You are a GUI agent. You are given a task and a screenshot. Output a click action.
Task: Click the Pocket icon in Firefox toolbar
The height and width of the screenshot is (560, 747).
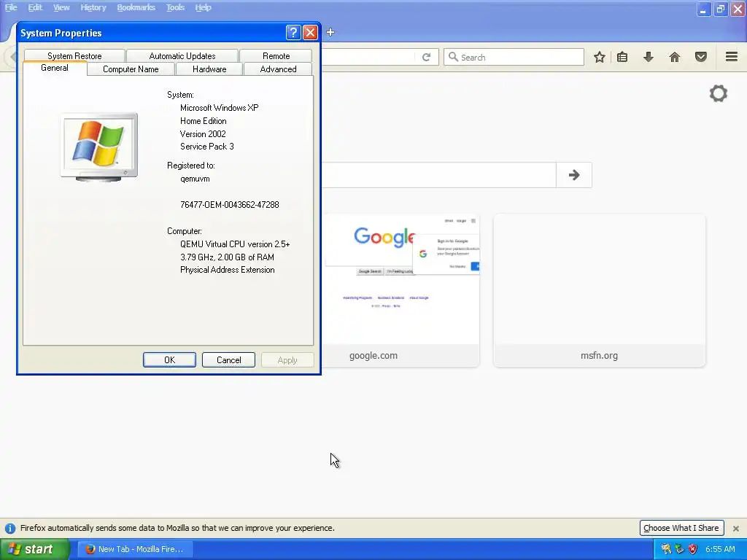[701, 57]
